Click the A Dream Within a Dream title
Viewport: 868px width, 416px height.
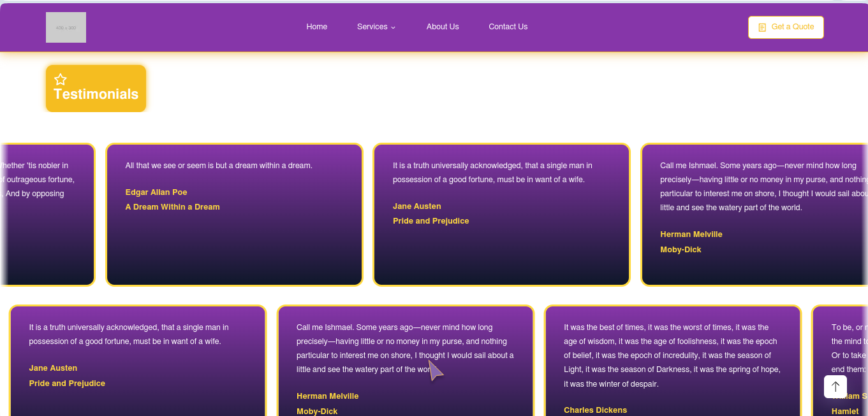pos(173,207)
